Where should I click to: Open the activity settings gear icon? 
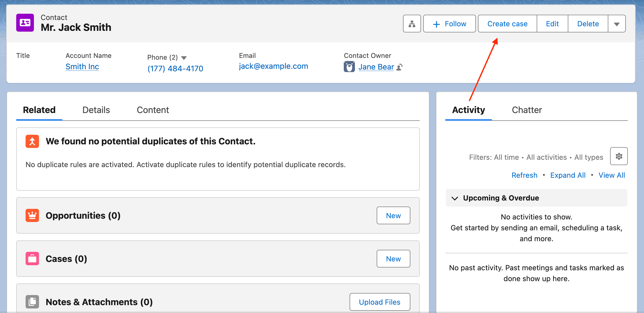(619, 156)
